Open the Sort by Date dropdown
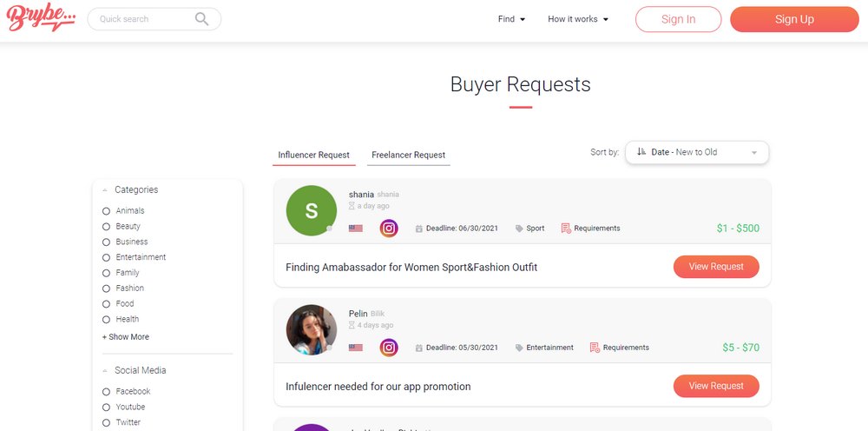Image resolution: width=868 pixels, height=431 pixels. 697,152
